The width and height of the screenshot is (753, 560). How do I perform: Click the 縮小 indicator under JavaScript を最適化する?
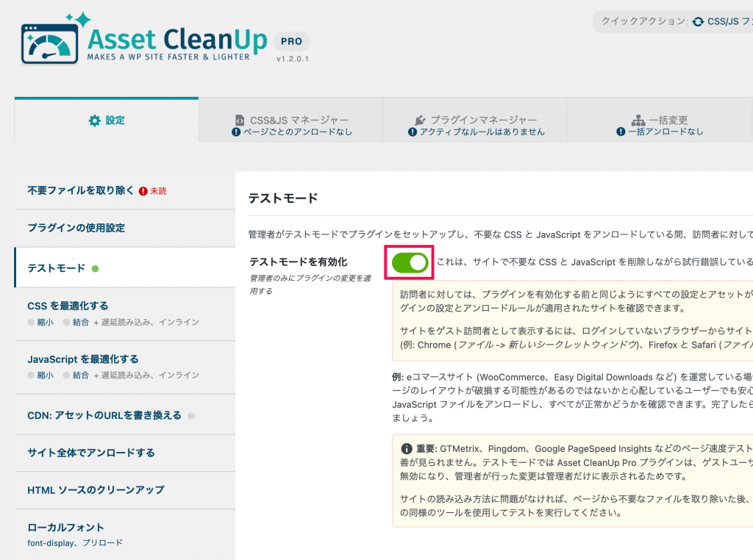[x=41, y=376]
